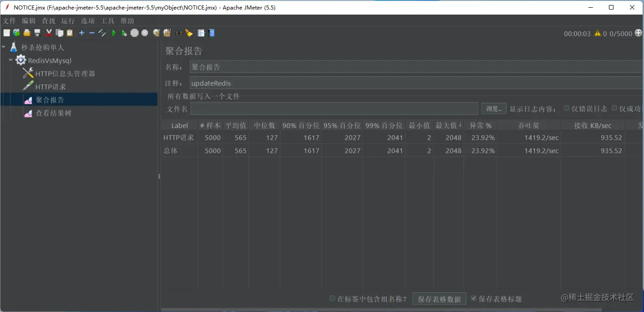Viewport: 644px width, 312px height.
Task: Open the 工具 menu
Action: (107, 21)
